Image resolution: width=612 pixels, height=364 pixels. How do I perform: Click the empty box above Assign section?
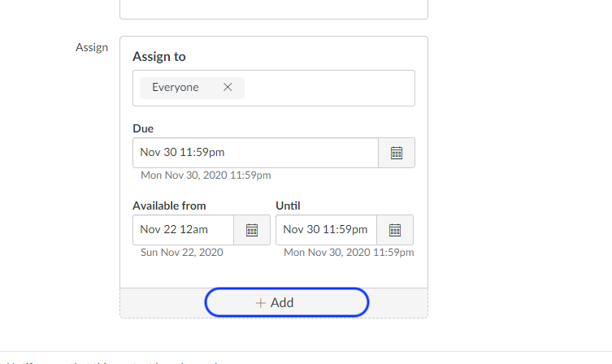pos(274,9)
